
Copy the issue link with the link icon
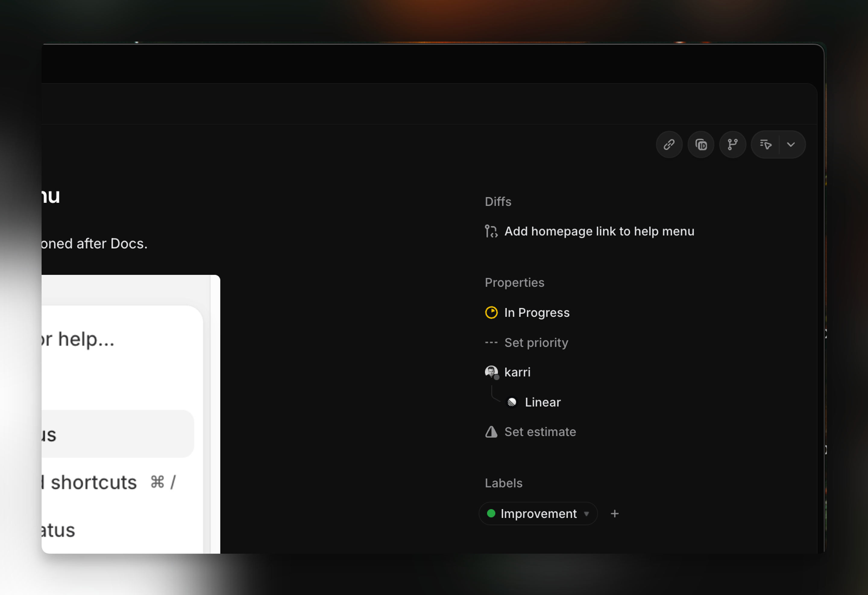(669, 145)
